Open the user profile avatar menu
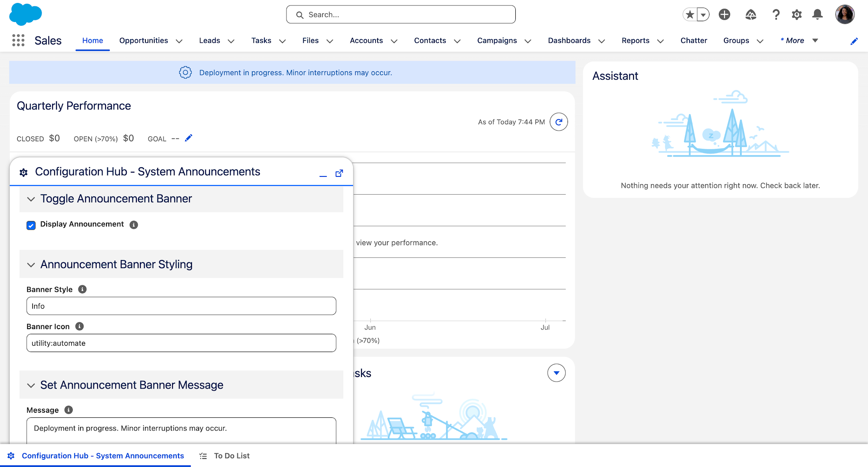The image size is (868, 467). [x=845, y=14]
